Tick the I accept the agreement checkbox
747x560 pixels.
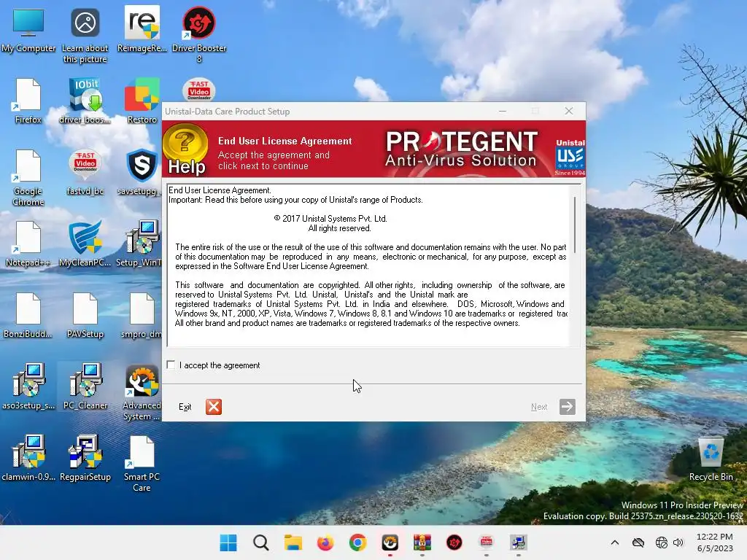(x=171, y=365)
